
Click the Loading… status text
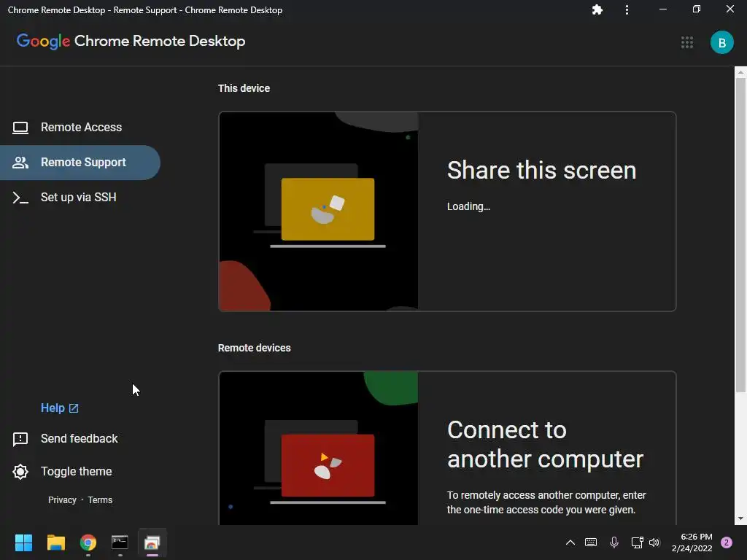point(468,206)
